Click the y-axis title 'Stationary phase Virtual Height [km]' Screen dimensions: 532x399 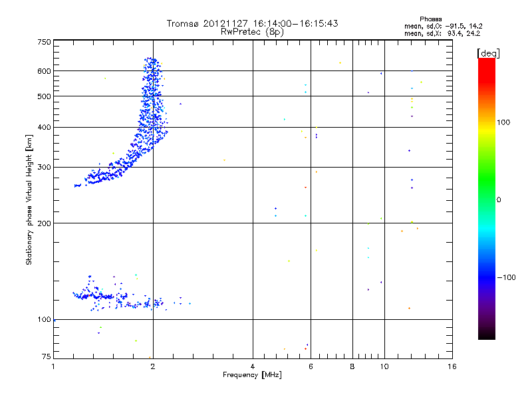(x=29, y=199)
